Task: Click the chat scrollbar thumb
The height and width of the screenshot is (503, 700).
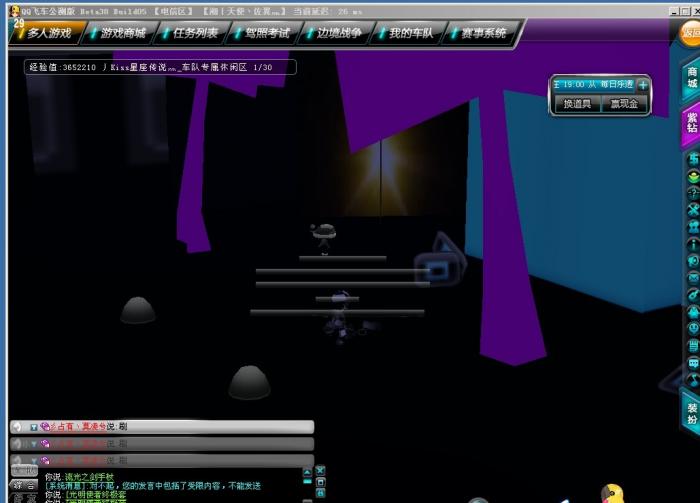Action: 307,482
